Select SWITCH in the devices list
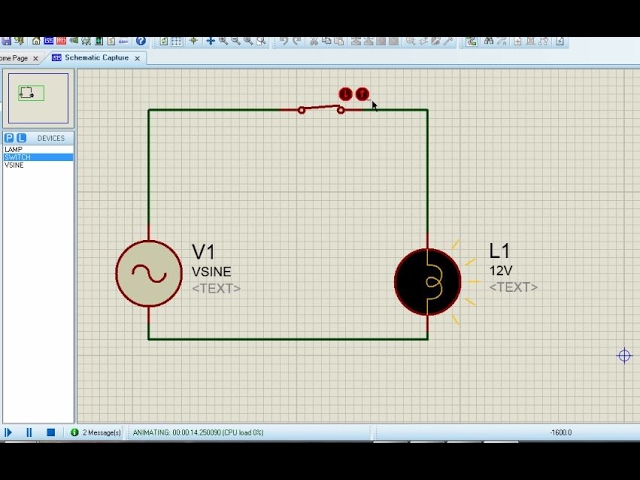 coord(38,157)
